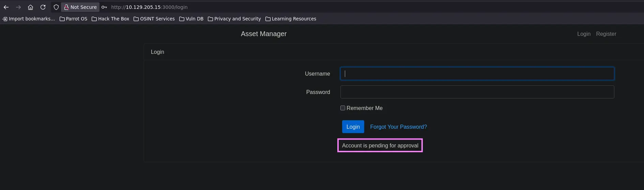
Task: Click the Asset Manager brand title
Action: coord(264,34)
